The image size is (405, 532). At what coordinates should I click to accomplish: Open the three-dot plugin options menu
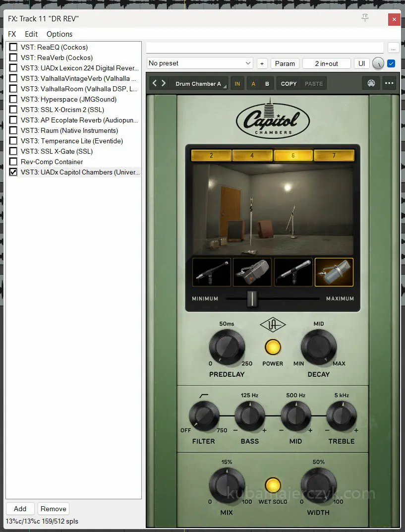pos(389,83)
